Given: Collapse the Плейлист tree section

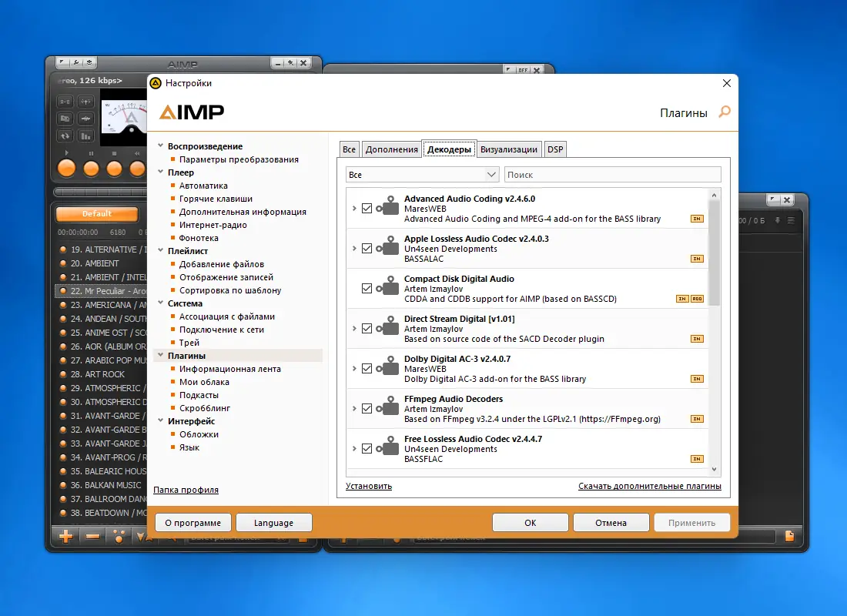Looking at the screenshot, I should [160, 250].
